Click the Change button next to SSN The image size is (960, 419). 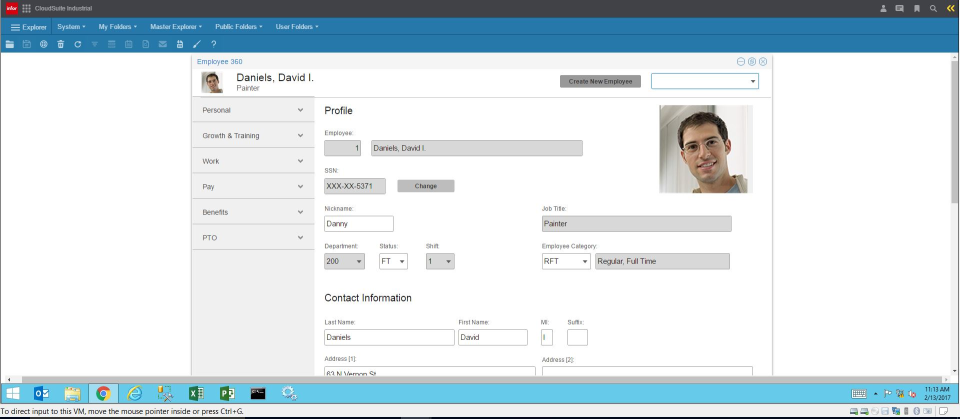coord(425,186)
